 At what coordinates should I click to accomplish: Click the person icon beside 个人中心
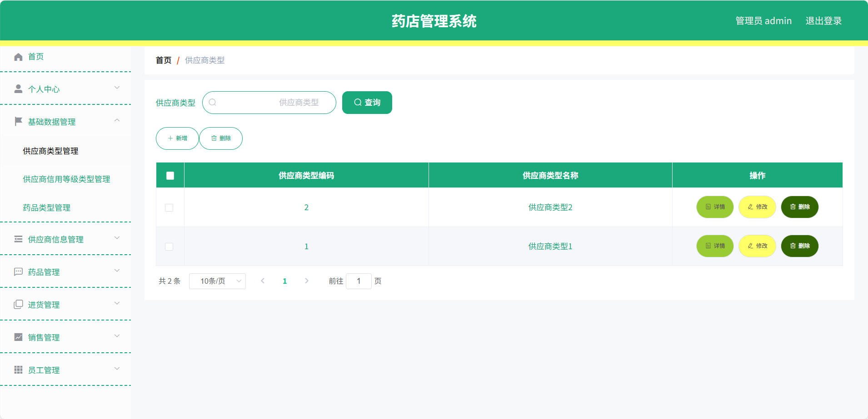pos(18,89)
